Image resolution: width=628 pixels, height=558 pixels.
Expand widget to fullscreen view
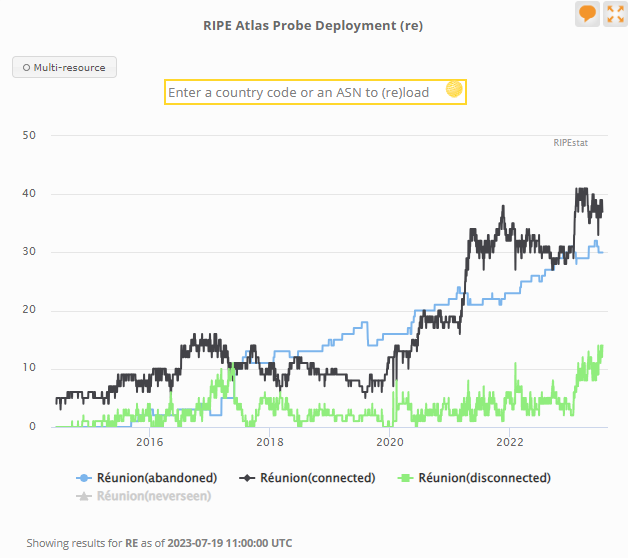(615, 14)
